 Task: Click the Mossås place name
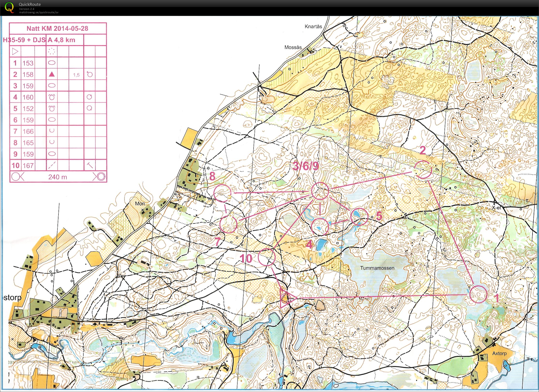293,47
